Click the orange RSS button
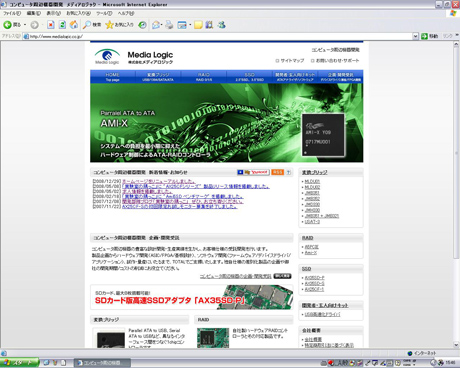The image size is (460, 368). pos(277,172)
